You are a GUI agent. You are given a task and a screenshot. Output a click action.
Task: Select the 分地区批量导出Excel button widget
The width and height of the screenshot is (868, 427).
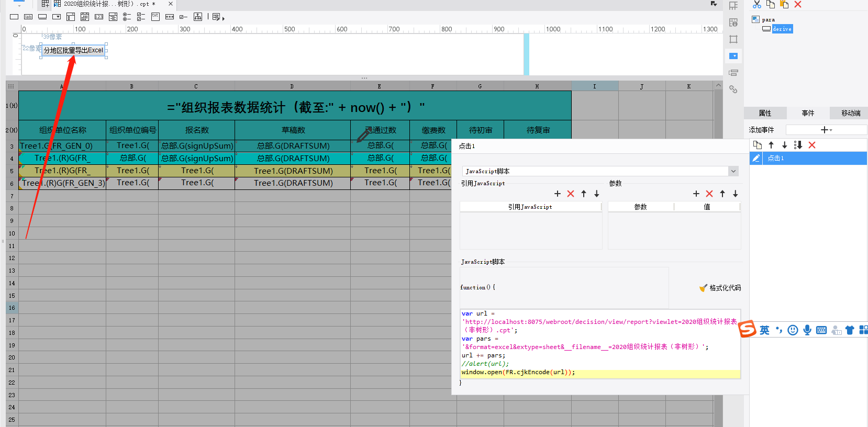73,50
